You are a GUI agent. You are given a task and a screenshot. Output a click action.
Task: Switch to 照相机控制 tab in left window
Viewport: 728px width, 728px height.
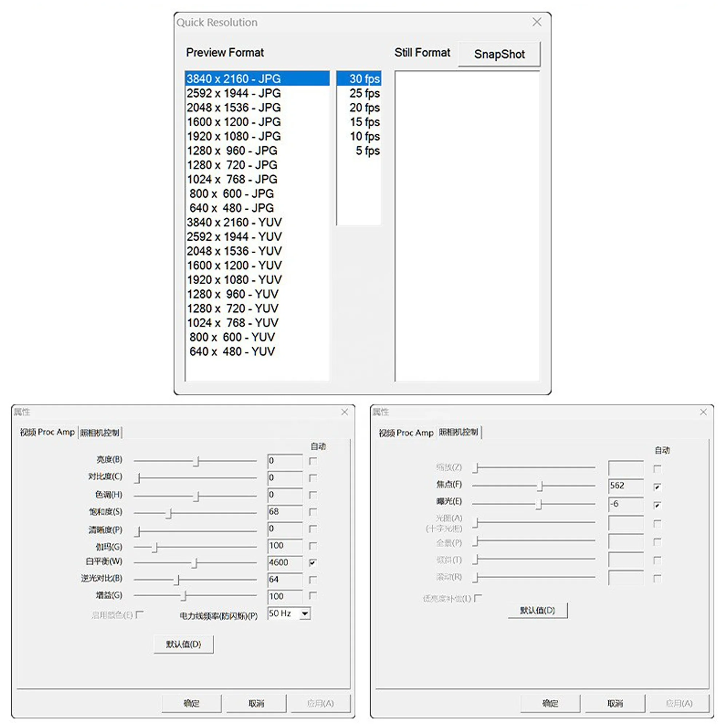tap(99, 432)
